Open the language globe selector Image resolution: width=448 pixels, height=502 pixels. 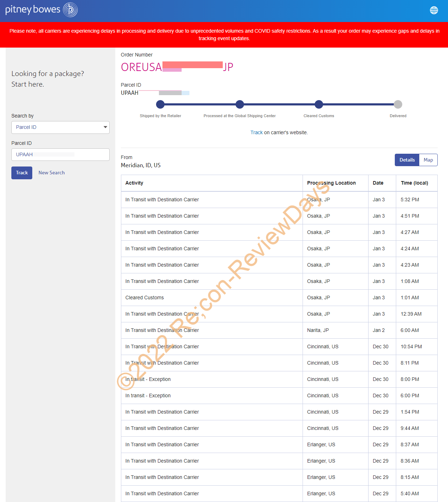click(x=434, y=10)
